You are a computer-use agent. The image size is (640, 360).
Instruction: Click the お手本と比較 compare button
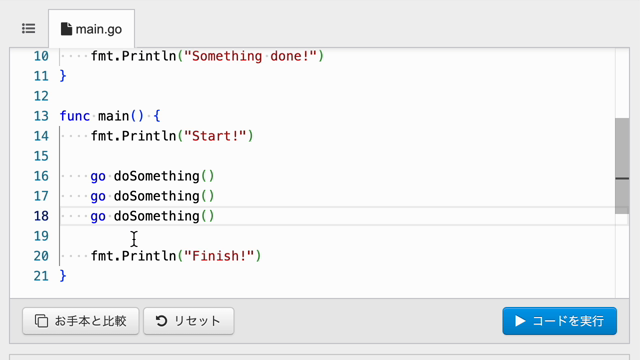(x=81, y=321)
